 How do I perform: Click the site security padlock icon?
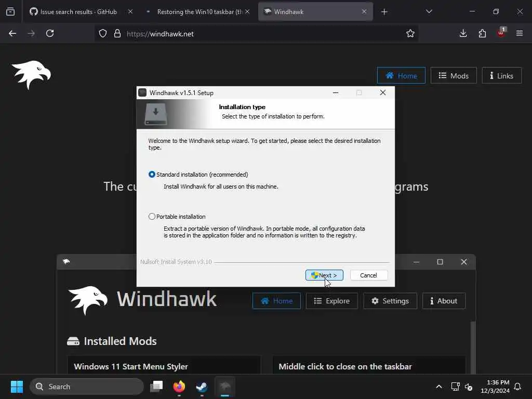(117, 34)
